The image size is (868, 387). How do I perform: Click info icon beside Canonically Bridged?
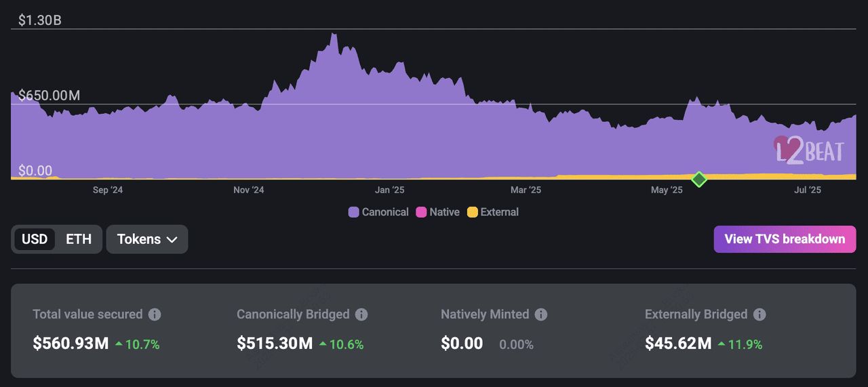[x=361, y=314]
